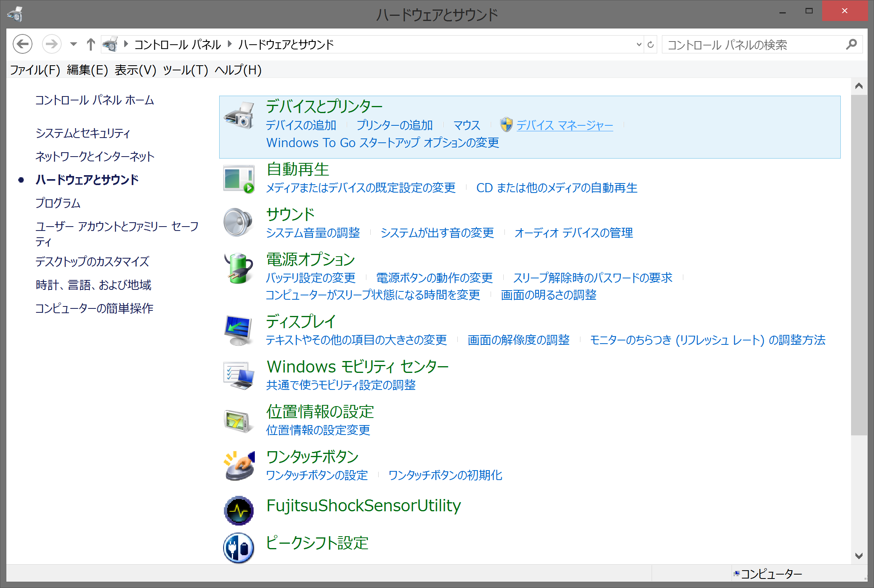The height and width of the screenshot is (588, 874).
Task: Click the Peak Shift (ピークシフト設定) icon
Action: tap(239, 548)
